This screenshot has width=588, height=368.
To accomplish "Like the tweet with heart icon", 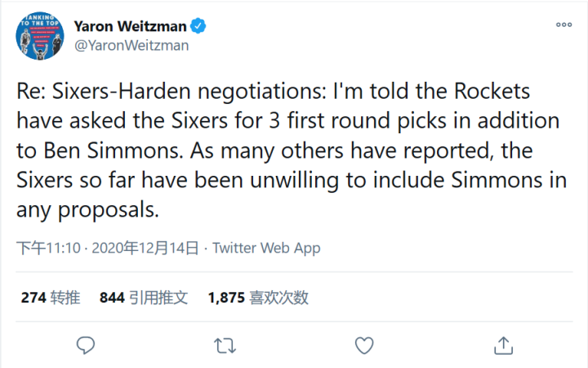I will pyautogui.click(x=364, y=345).
